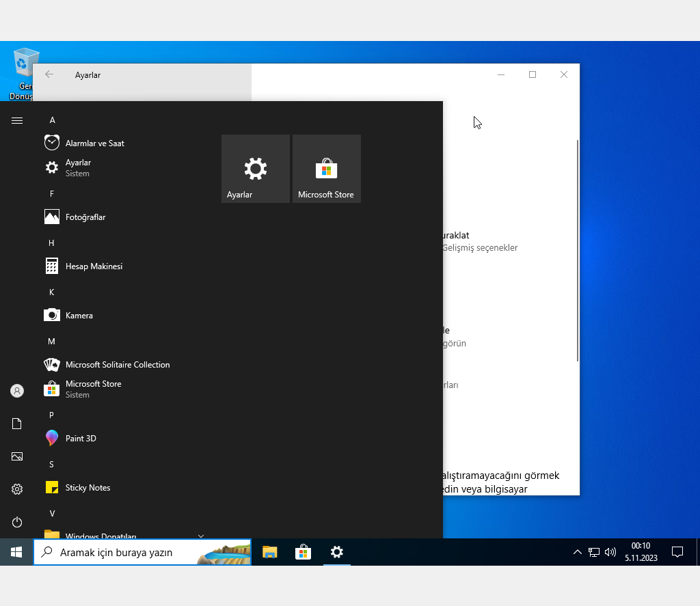The image size is (700, 606).
Task: Jump to letter K app group
Action: [52, 292]
